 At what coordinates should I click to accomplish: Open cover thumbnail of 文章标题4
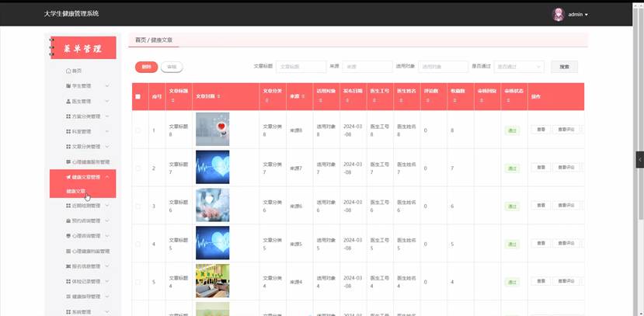click(212, 281)
